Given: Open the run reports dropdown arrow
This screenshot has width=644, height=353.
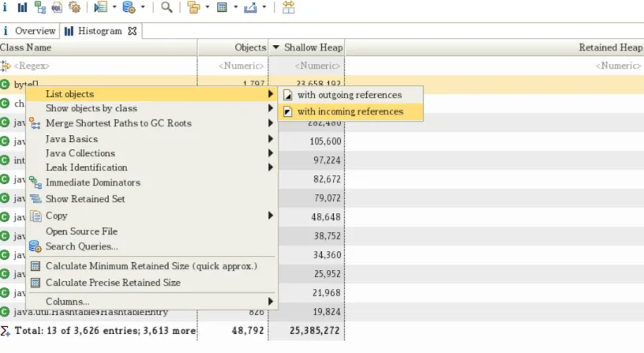Looking at the screenshot, I should [114, 7].
